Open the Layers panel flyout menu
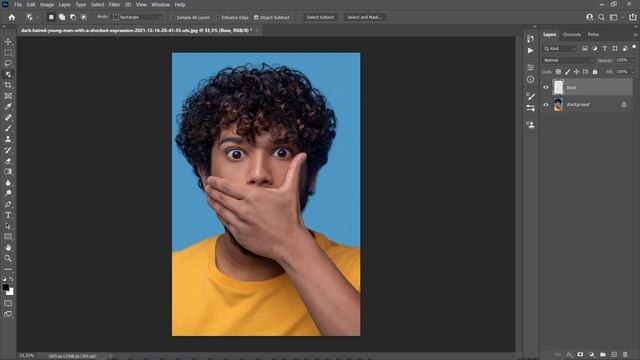 [635, 35]
